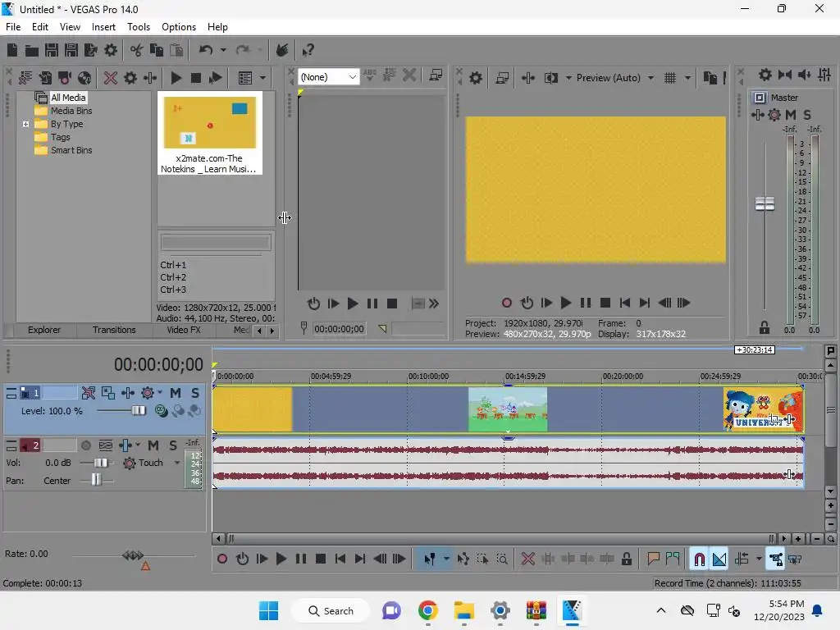Open the Insert menu
Viewport: 840px width, 630px height.
pos(103,27)
